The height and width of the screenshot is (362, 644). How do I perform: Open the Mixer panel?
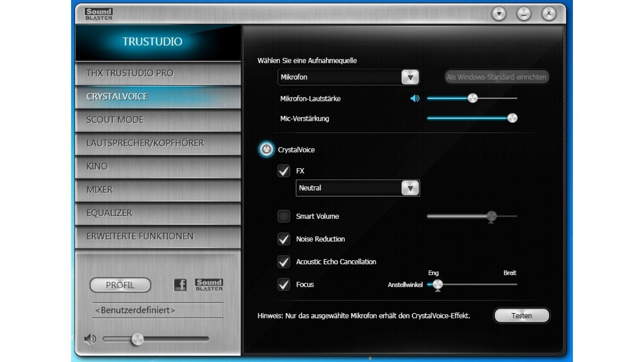tap(158, 189)
